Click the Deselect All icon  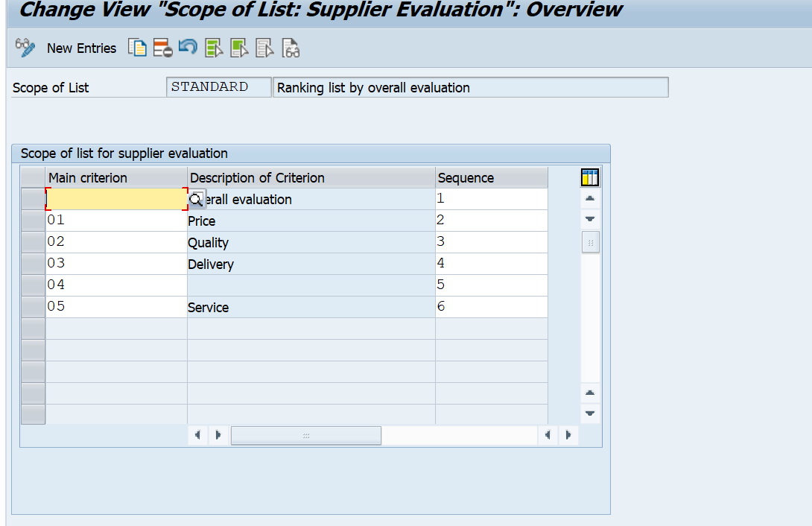tap(264, 48)
